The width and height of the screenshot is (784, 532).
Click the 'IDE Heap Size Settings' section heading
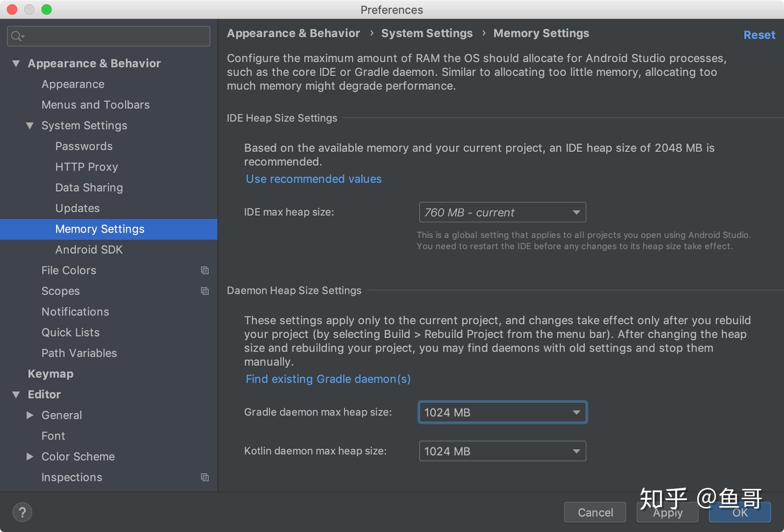tap(282, 118)
